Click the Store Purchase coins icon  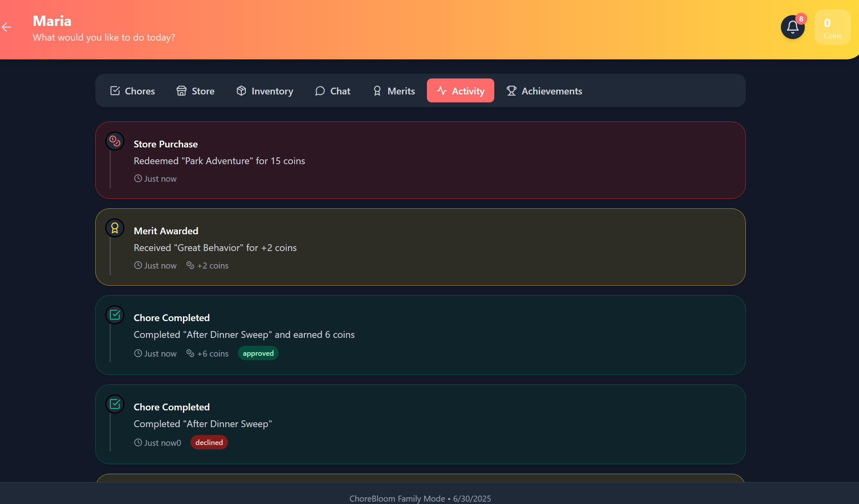click(x=115, y=141)
